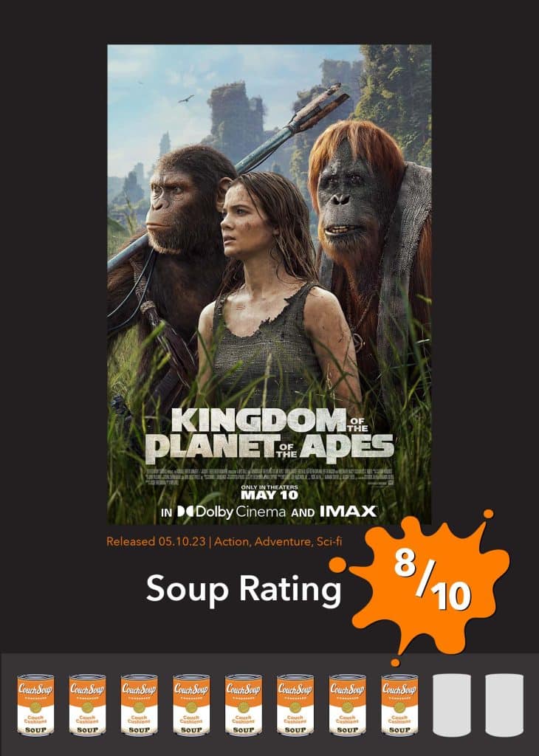Viewport: 539px width, 756px height.
Task: Click the Kingdom of the Planet of the Apes title text
Action: coord(269,433)
